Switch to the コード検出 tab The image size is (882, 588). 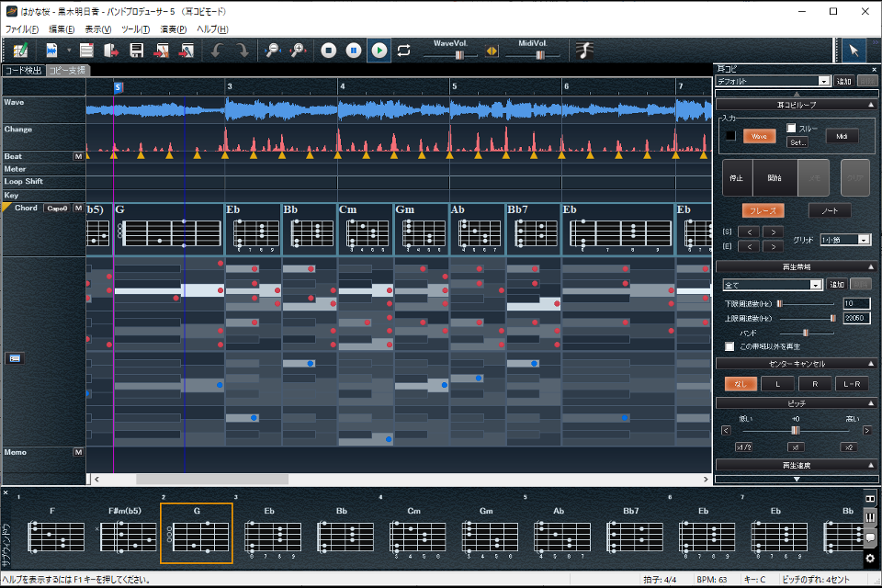click(x=23, y=70)
